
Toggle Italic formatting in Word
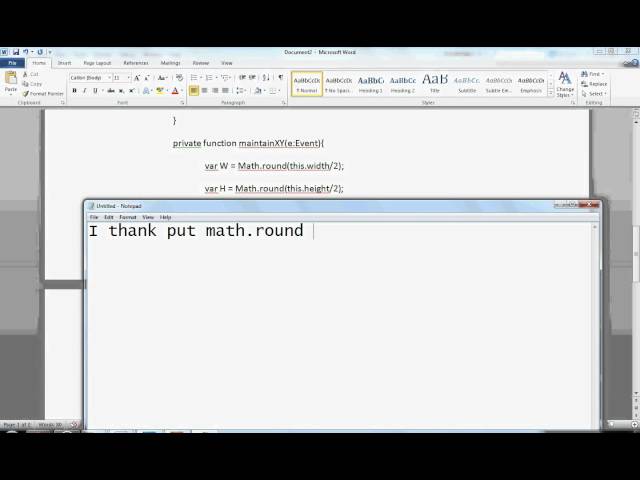pos(84,91)
